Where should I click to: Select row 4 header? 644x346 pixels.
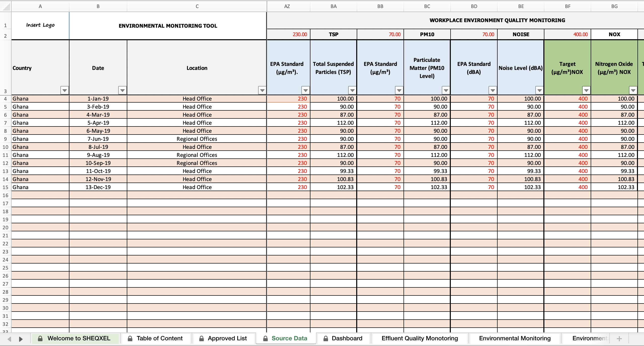(6, 99)
